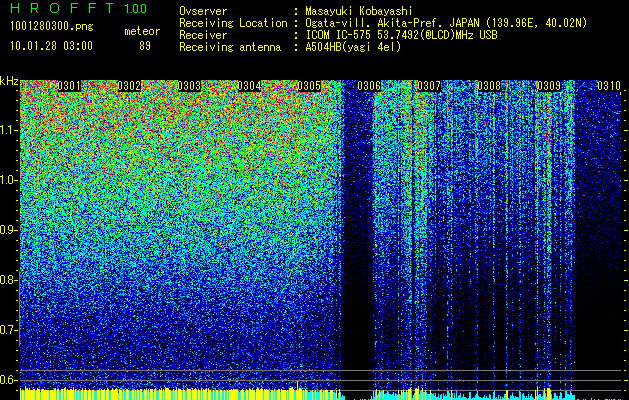Click the filename 1001280300.png

coord(52,27)
